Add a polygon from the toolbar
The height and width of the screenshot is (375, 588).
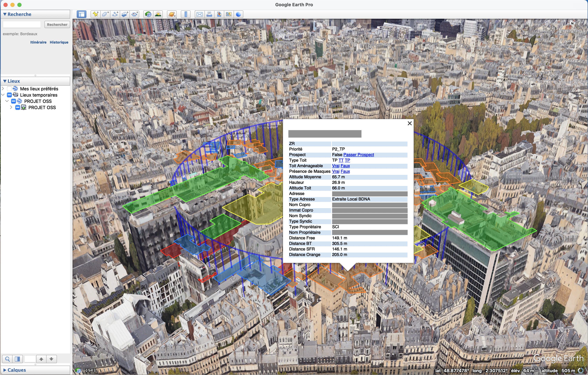(105, 14)
